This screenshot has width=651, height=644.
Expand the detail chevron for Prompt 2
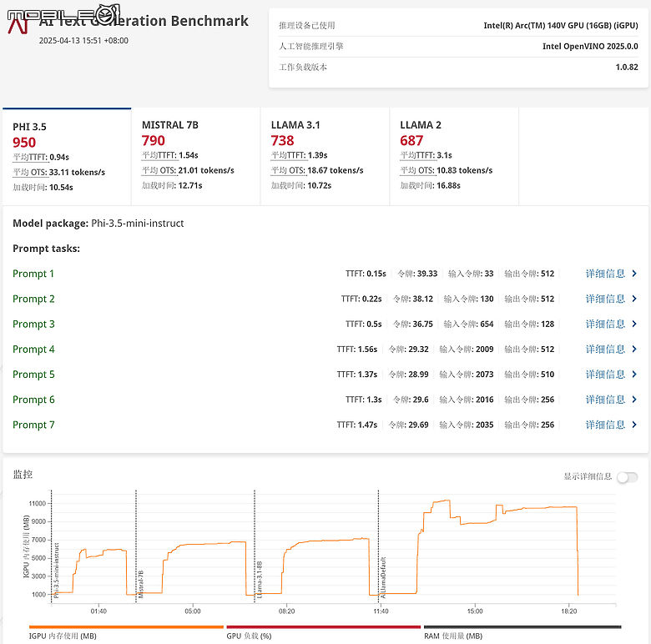coord(634,299)
